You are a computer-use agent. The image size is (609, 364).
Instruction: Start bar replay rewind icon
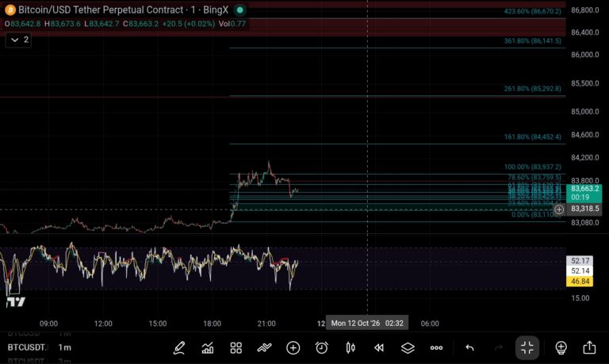[379, 347]
